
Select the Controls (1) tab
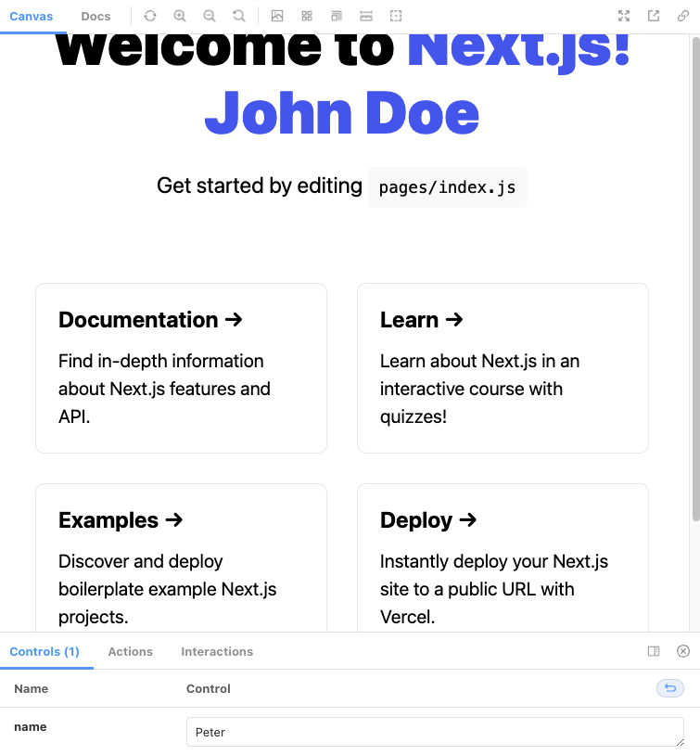click(x=45, y=651)
